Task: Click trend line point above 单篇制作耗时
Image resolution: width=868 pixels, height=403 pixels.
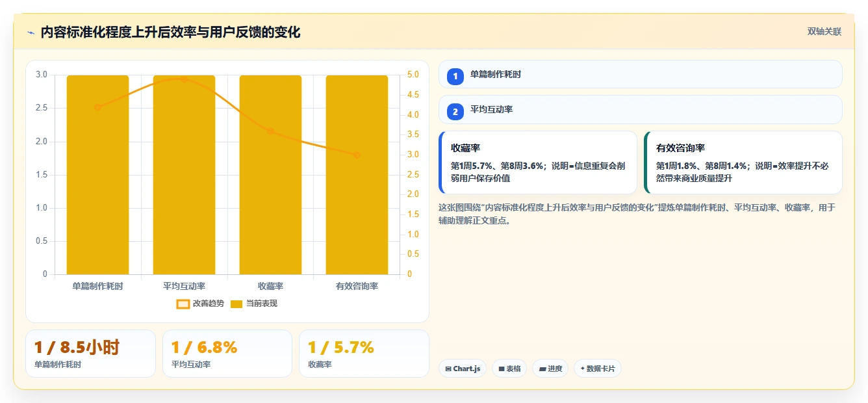Action: [x=97, y=107]
